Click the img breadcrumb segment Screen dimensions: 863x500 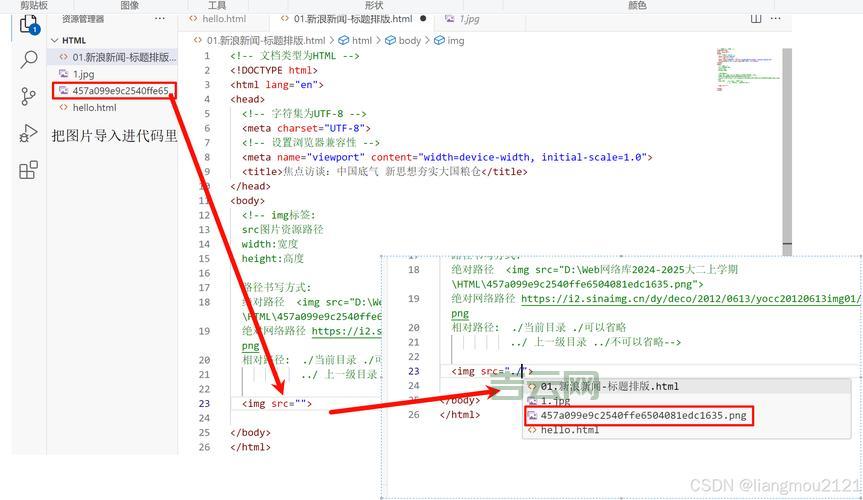[x=455, y=41]
